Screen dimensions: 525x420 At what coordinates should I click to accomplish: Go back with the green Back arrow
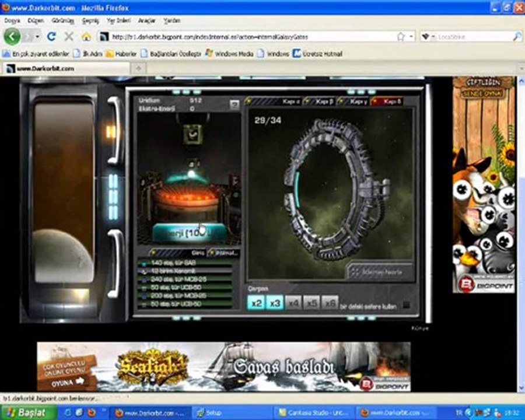point(12,36)
